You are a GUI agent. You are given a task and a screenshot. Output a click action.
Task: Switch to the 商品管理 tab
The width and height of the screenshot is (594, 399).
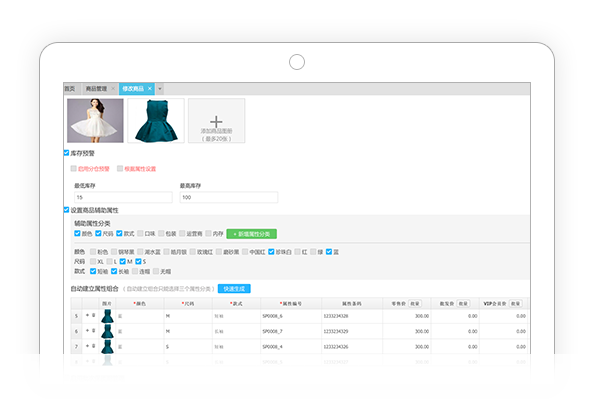pos(96,89)
